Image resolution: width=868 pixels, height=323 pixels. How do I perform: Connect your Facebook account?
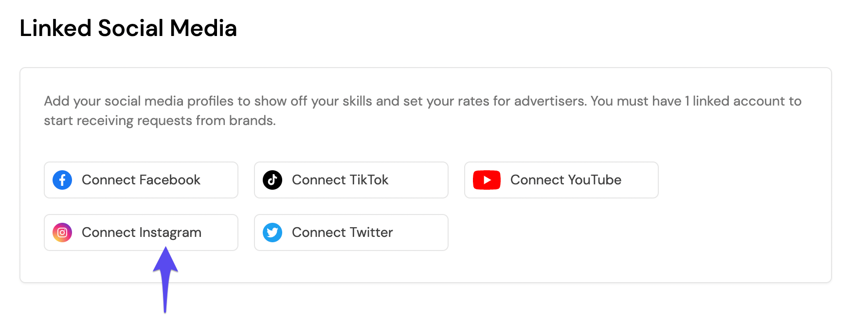tap(141, 180)
